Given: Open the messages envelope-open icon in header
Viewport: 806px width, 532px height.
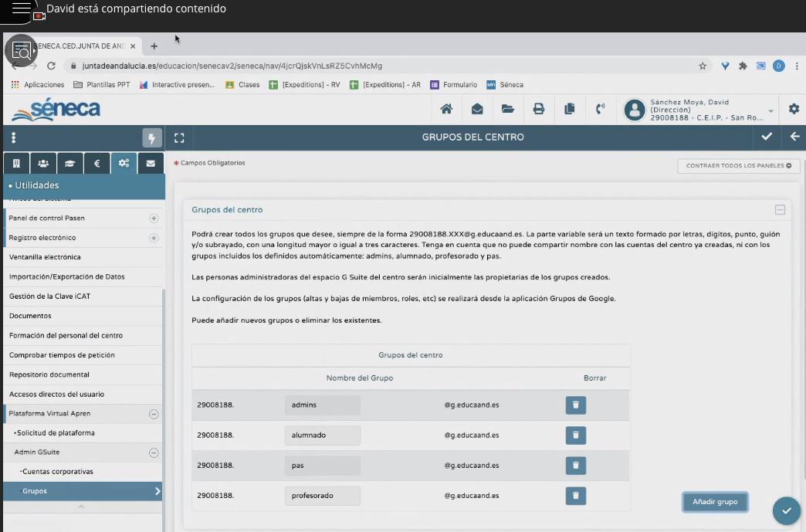Looking at the screenshot, I should point(477,109).
